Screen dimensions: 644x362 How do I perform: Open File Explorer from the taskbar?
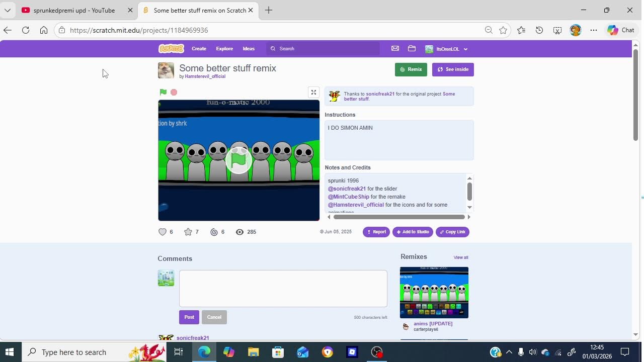pyautogui.click(x=253, y=352)
